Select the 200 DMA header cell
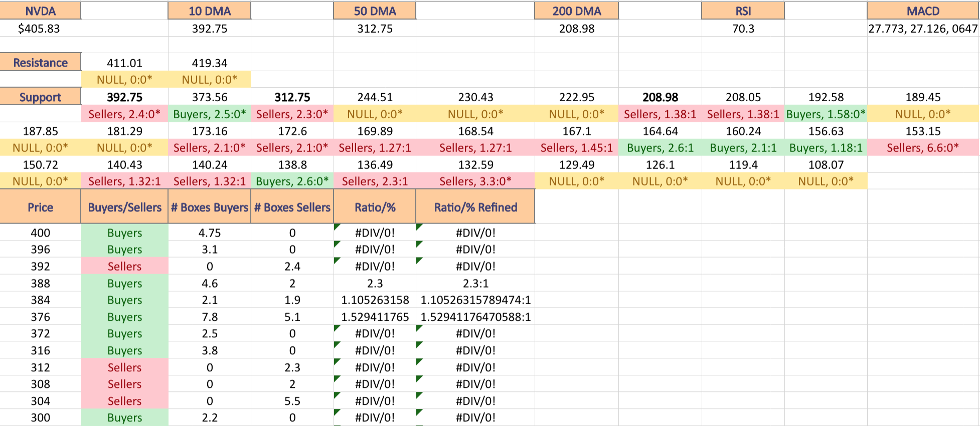This screenshot has height=426, width=980. click(x=577, y=11)
